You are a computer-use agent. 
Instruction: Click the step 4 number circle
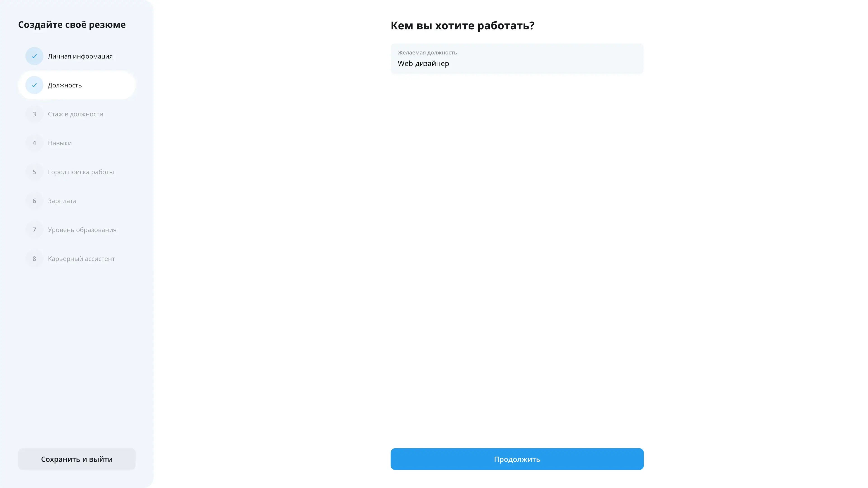(34, 143)
